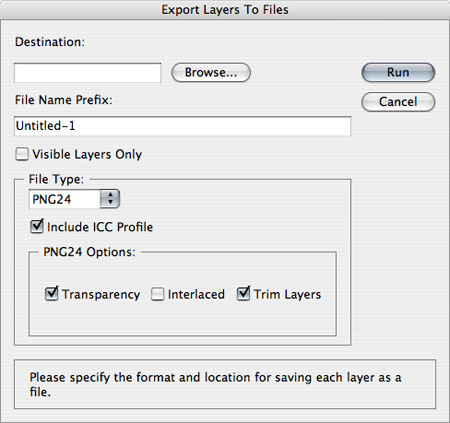Image resolution: width=450 pixels, height=423 pixels.
Task: Uncheck the Trim Layers checkbox
Action: click(243, 294)
